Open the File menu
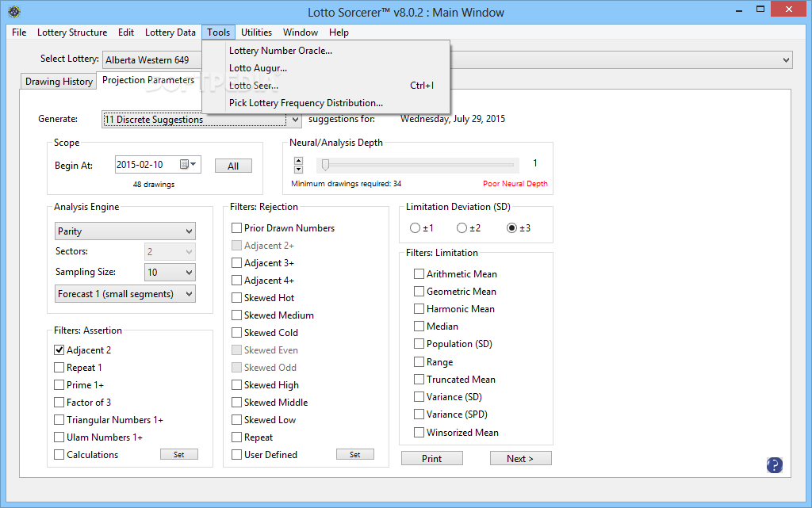 point(19,32)
